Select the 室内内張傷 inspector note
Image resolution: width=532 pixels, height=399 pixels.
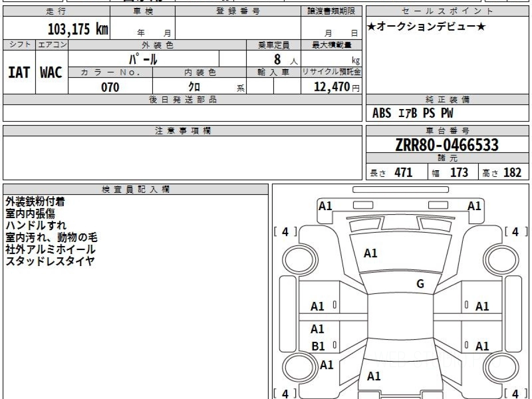pyautogui.click(x=30, y=214)
